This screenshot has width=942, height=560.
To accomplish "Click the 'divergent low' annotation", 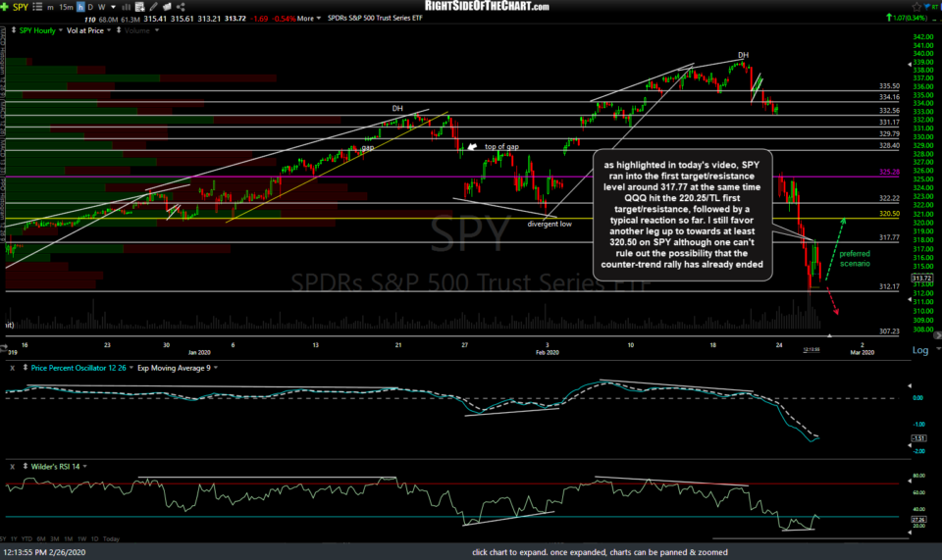I will [549, 224].
